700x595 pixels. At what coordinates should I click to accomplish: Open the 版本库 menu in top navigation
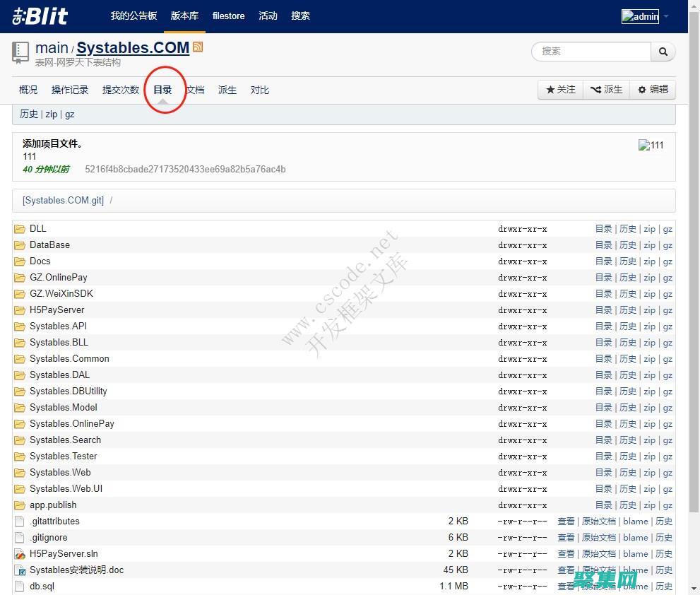(184, 16)
